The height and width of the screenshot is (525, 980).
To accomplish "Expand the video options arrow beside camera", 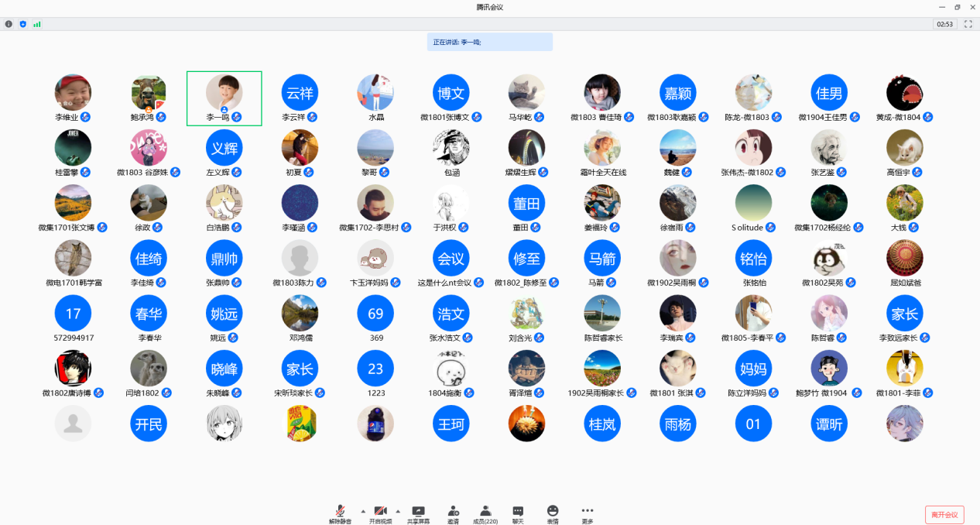I will (x=398, y=511).
